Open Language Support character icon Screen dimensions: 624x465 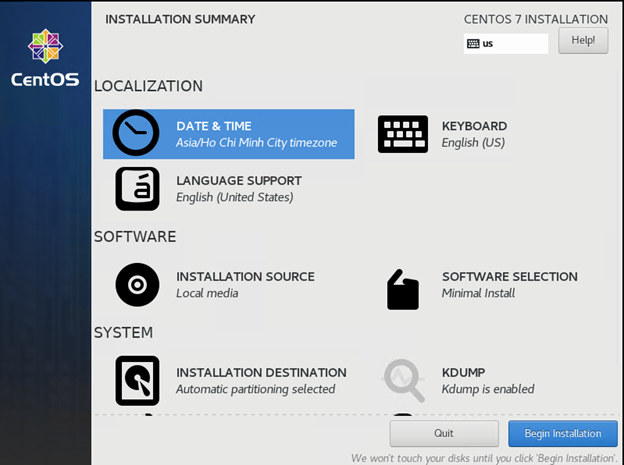[137, 189]
